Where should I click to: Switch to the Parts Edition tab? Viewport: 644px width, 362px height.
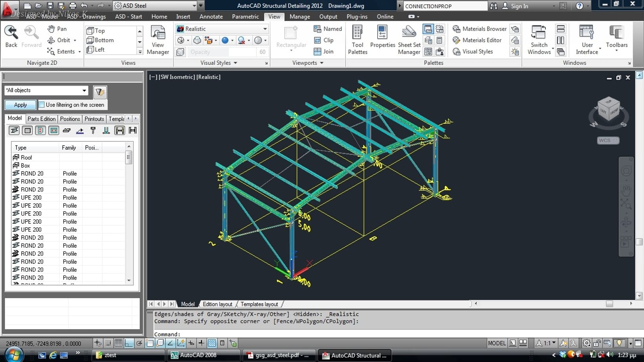pyautogui.click(x=42, y=119)
